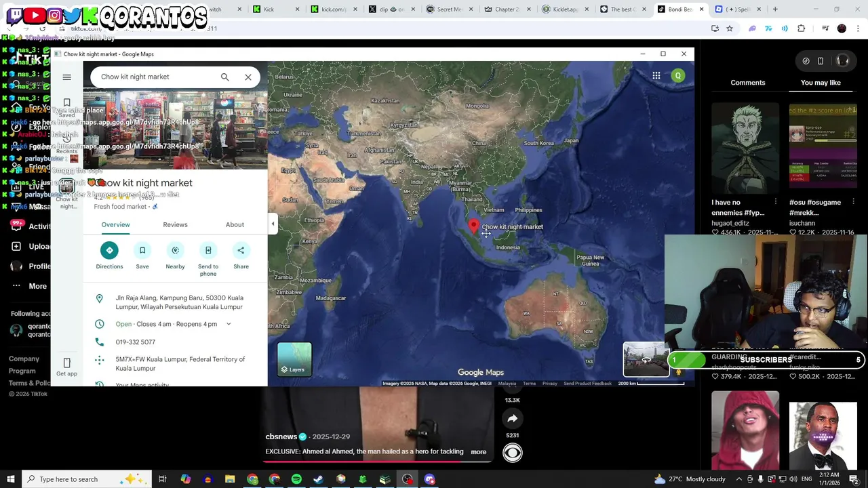The width and height of the screenshot is (868, 488).
Task: Open the Google account avatar Q
Action: tap(677, 76)
